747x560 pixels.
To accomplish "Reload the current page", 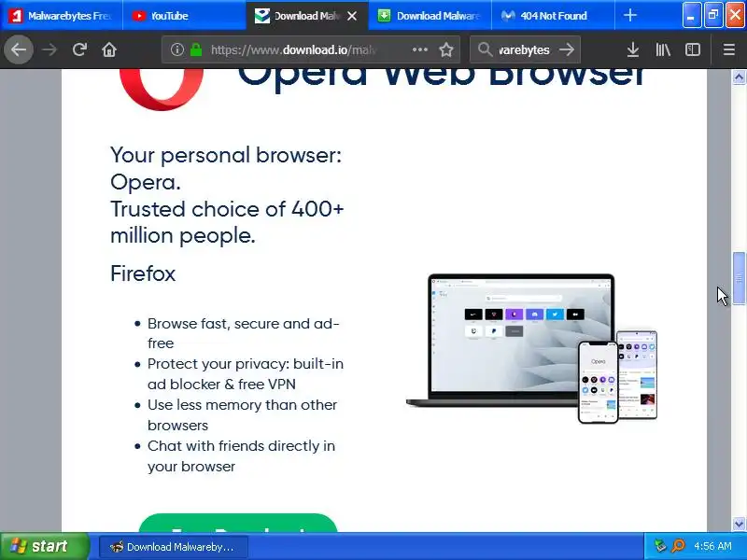I will [x=79, y=49].
